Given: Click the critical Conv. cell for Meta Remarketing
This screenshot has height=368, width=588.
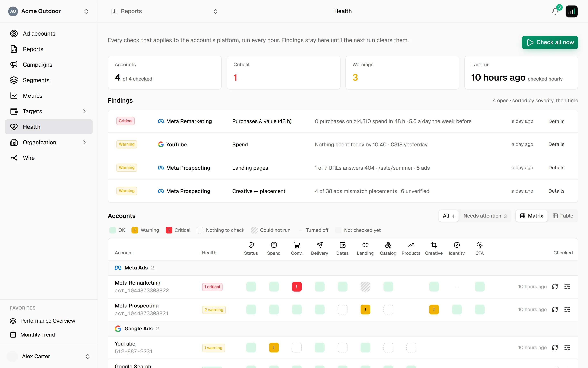Looking at the screenshot, I should click(297, 287).
